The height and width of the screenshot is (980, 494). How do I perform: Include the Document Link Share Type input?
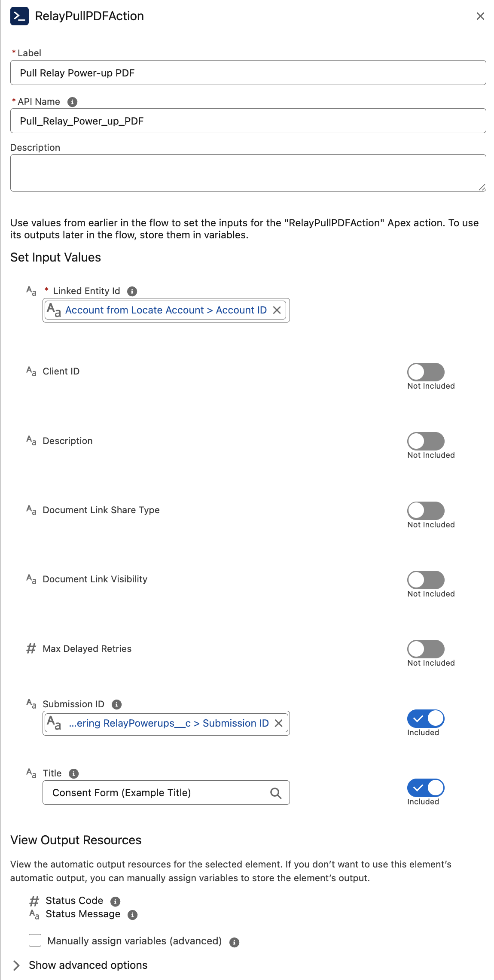coord(425,511)
